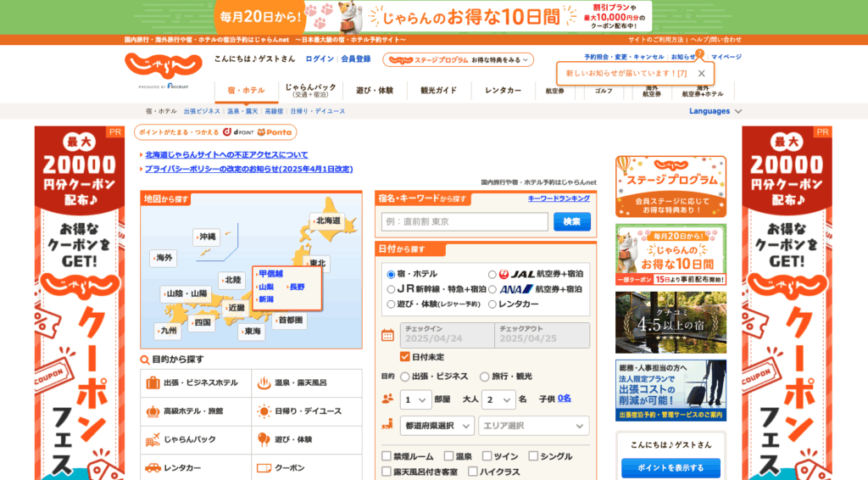
Task: Select the 出張・ビジネス purpose radio
Action: (x=404, y=377)
